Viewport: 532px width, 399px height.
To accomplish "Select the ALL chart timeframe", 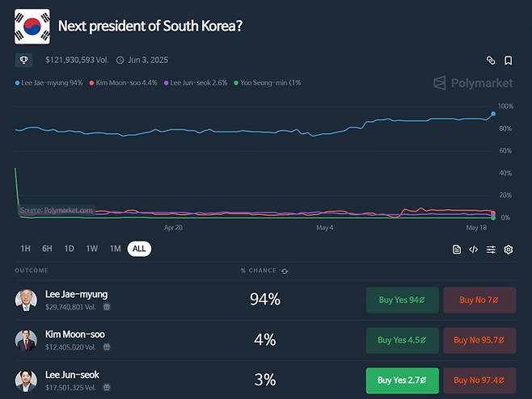I will click(x=139, y=249).
